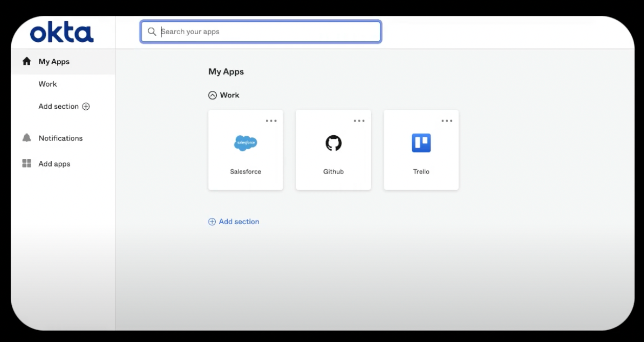Click the plus icon beside main Add section
644x342 pixels.
[212, 222]
